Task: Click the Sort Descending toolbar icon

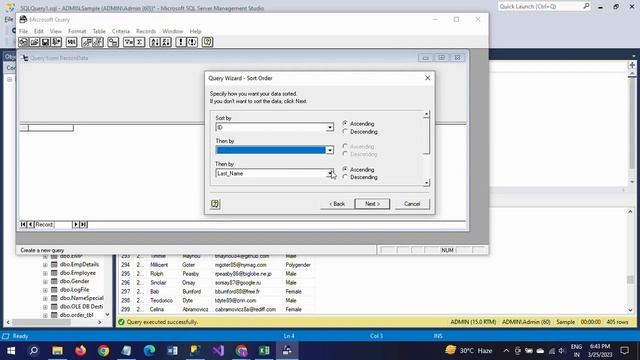Action: [166, 42]
